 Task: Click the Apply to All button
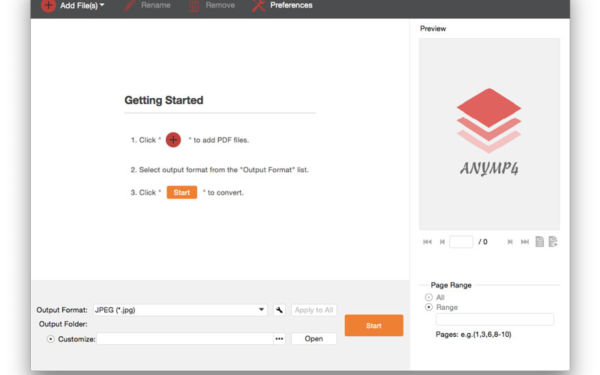(314, 310)
